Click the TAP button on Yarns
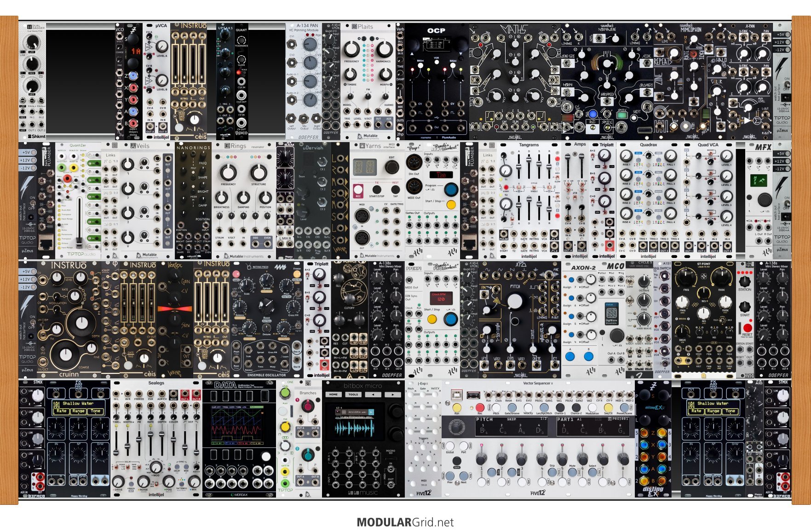This screenshot has width=811, height=532. [x=395, y=189]
